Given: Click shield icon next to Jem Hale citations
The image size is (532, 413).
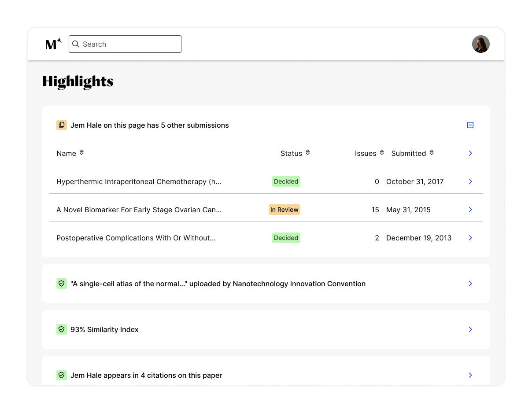Looking at the screenshot, I should [62, 375].
